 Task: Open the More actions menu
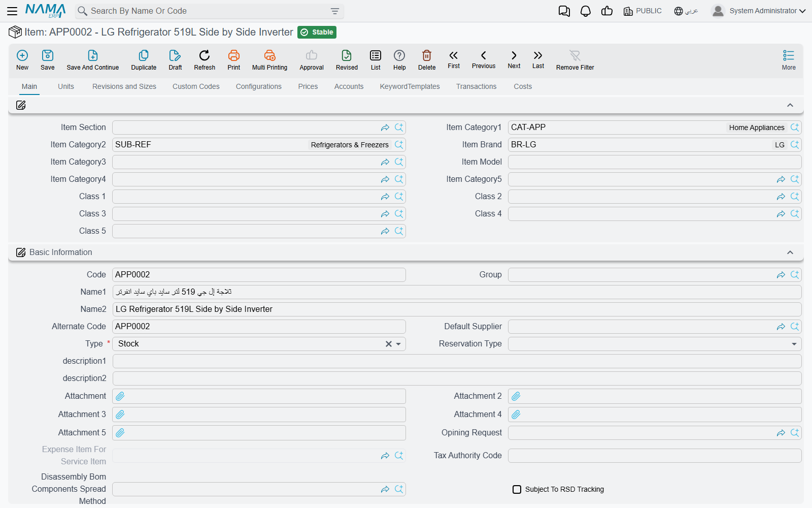tap(789, 60)
